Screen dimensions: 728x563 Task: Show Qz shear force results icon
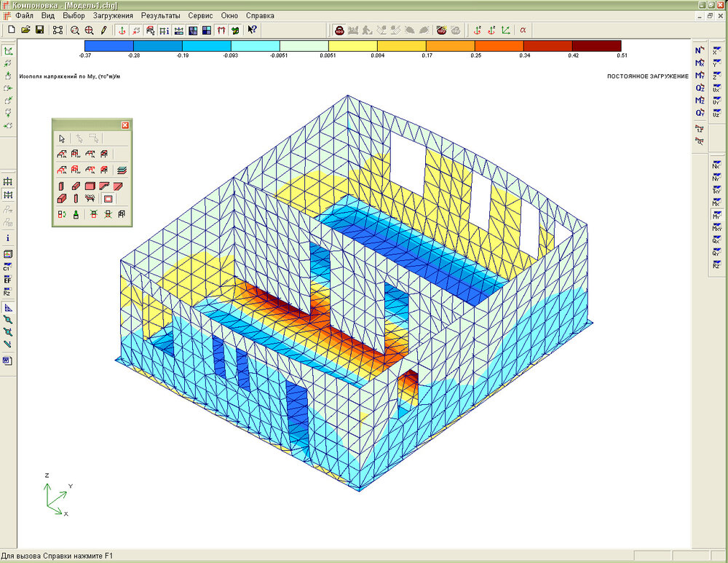coord(699,88)
